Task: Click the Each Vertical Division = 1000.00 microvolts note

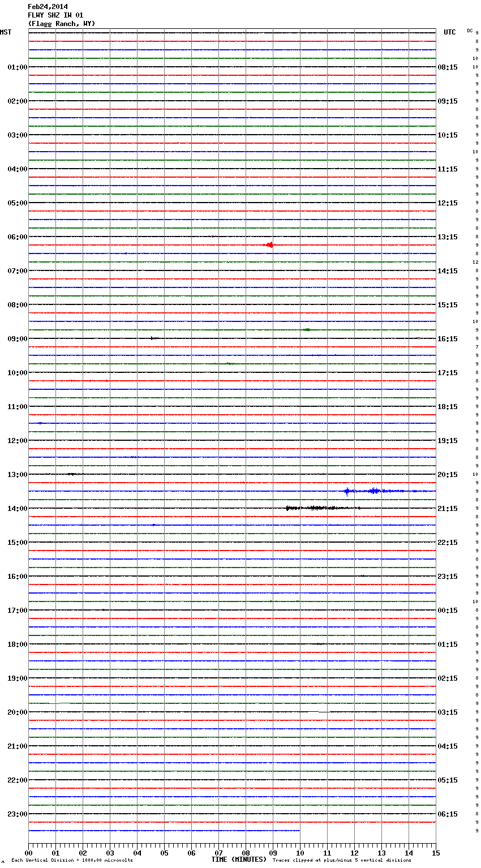Action: pyautogui.click(x=72, y=861)
